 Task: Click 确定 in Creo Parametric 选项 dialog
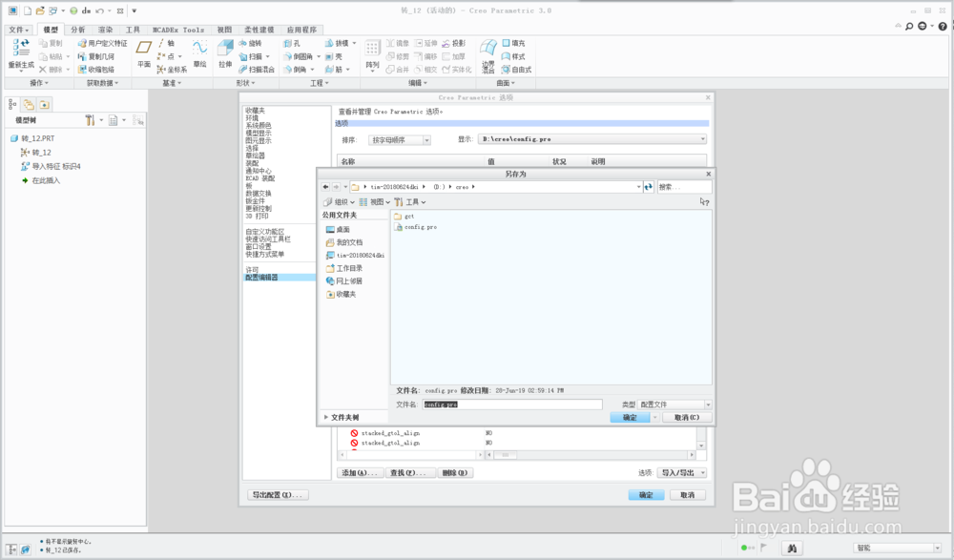(x=646, y=495)
